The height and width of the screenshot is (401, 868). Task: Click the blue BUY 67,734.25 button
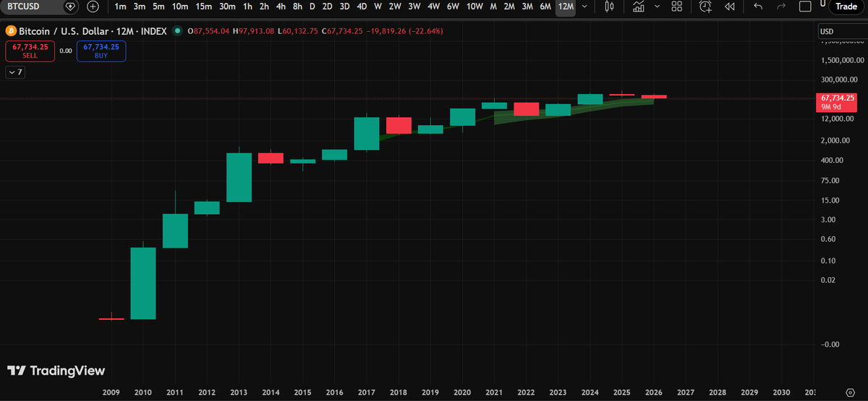[x=101, y=51]
